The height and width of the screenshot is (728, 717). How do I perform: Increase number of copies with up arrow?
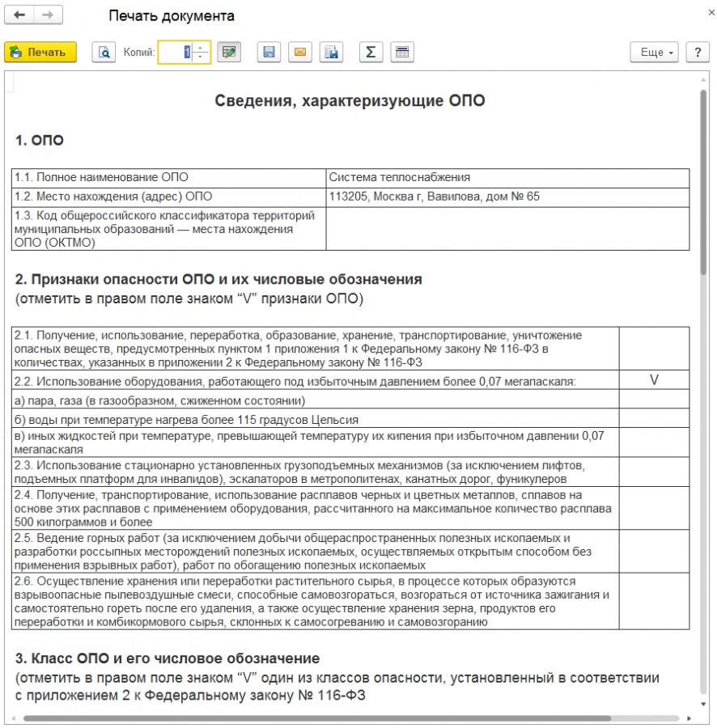click(x=200, y=47)
